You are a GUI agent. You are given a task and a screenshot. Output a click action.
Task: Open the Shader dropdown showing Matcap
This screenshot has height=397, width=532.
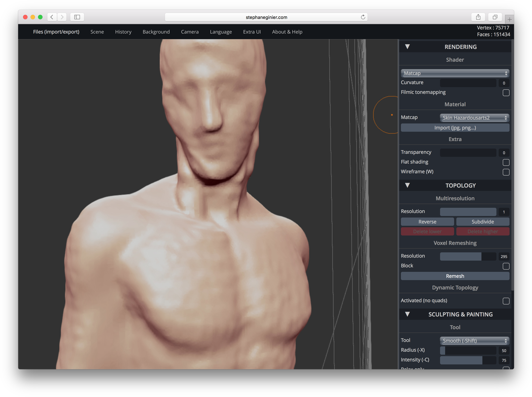455,73
